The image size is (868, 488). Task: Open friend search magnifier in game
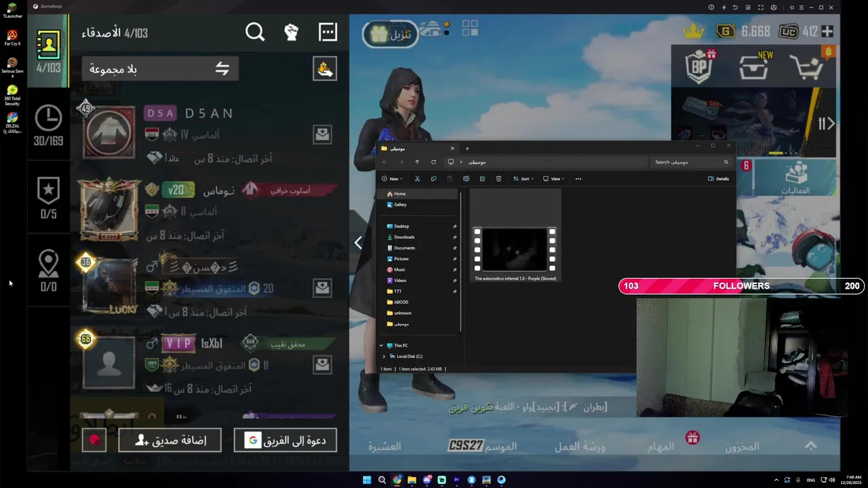tap(255, 32)
